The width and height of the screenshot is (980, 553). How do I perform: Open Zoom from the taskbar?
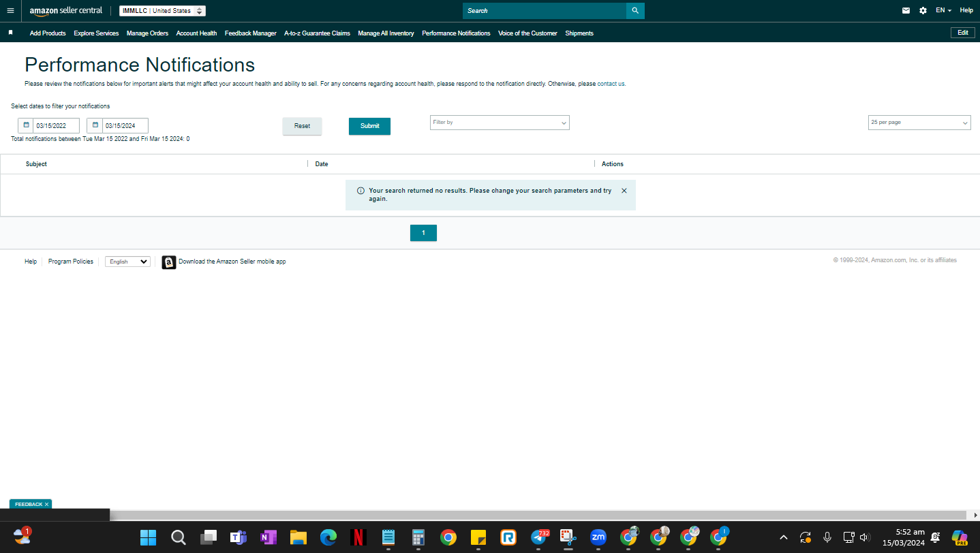click(598, 537)
